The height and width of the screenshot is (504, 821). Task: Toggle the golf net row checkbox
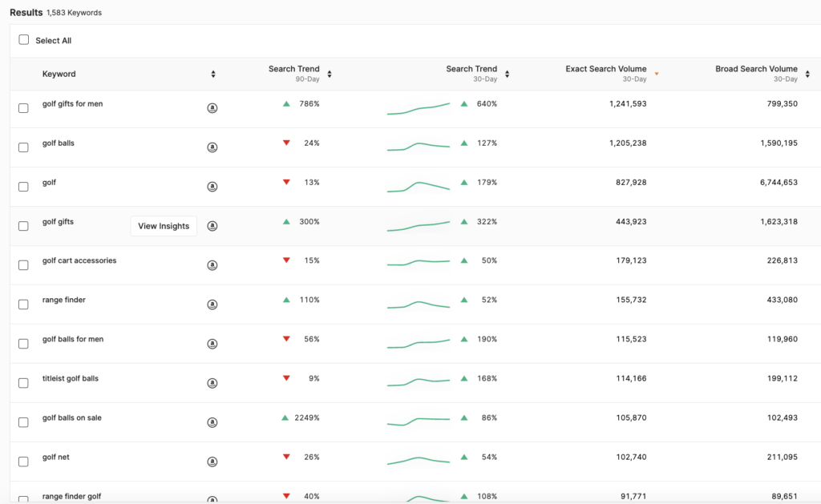[x=24, y=462]
